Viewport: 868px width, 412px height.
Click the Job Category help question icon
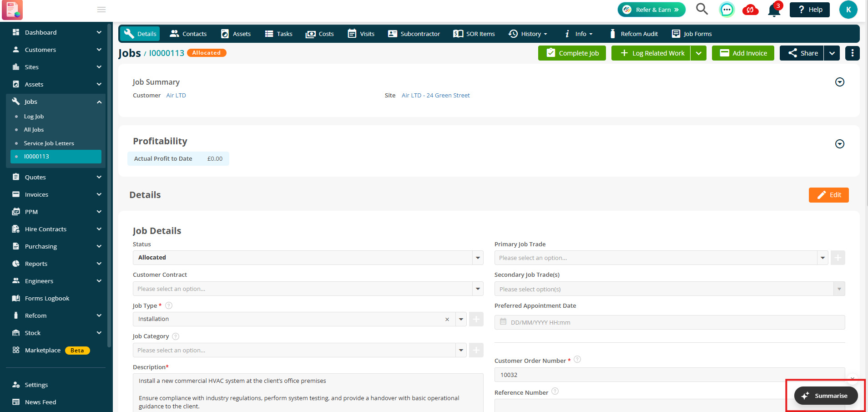(176, 336)
